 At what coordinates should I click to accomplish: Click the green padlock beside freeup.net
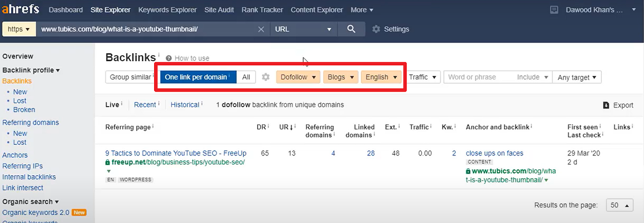pyautogui.click(x=108, y=162)
